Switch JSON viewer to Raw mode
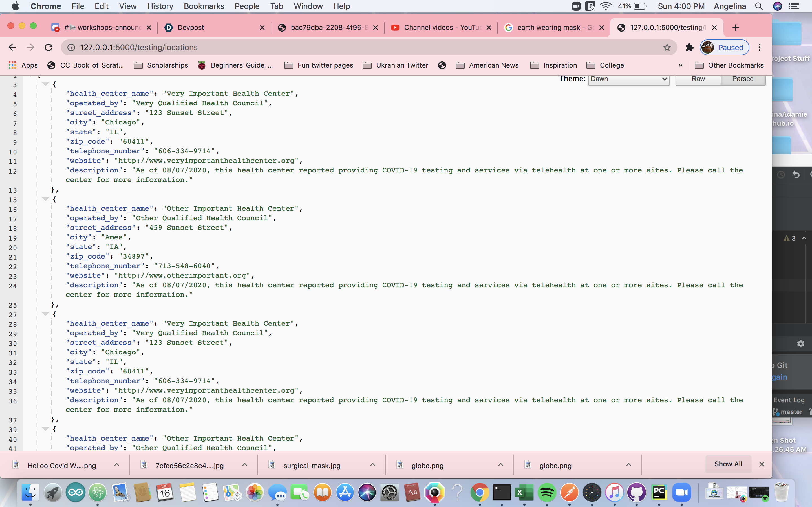The width and height of the screenshot is (812, 507). pyautogui.click(x=698, y=79)
